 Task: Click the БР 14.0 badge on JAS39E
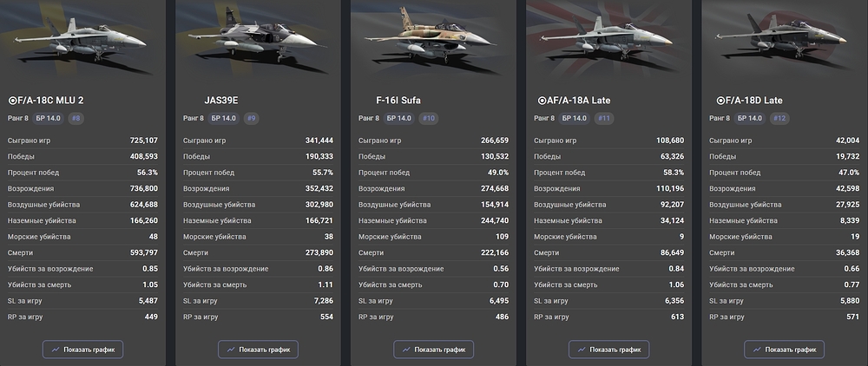click(x=224, y=118)
